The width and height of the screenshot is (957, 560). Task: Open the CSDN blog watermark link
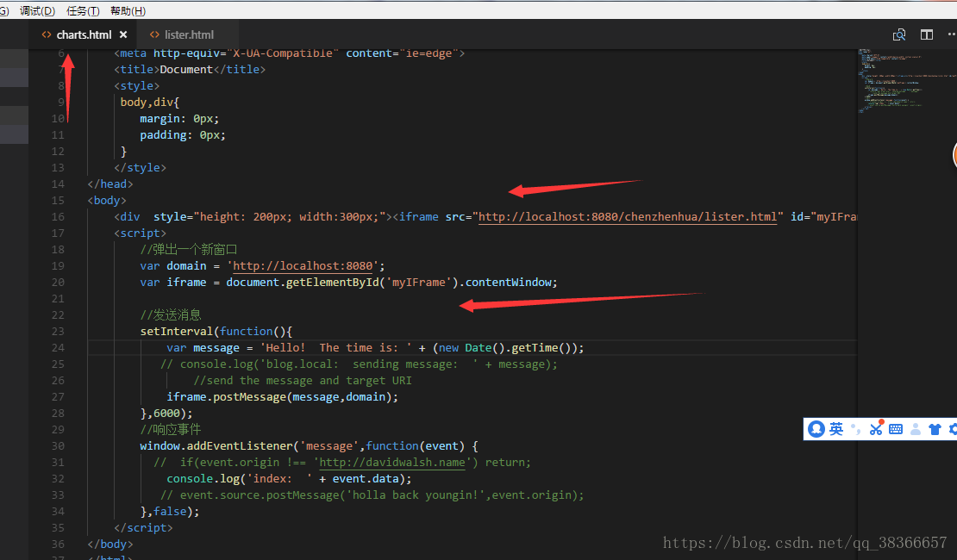coord(804,543)
